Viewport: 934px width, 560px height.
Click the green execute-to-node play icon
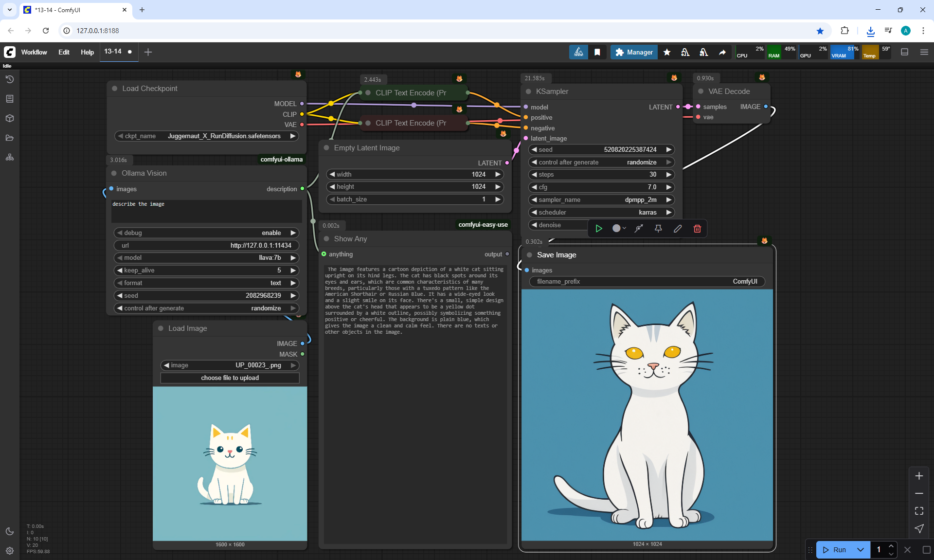pyautogui.click(x=599, y=229)
